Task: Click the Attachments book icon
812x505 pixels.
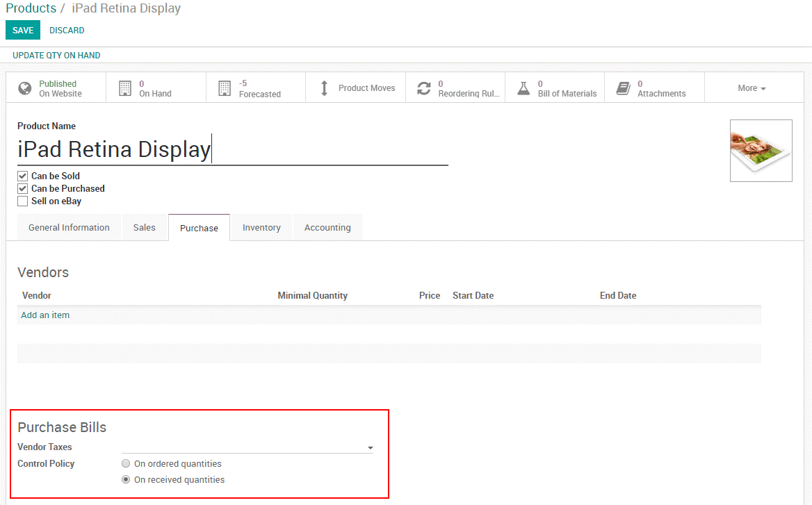Action: coord(624,88)
